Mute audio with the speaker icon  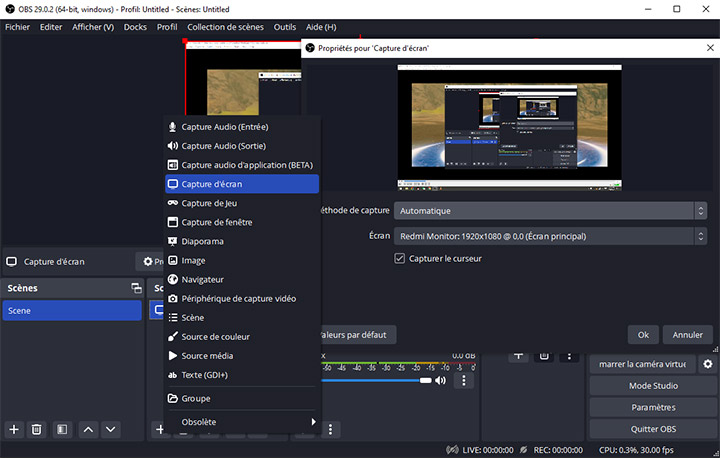point(440,381)
